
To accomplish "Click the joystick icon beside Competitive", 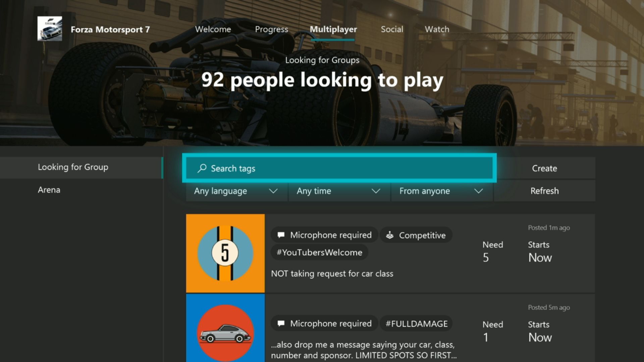I will tap(389, 235).
